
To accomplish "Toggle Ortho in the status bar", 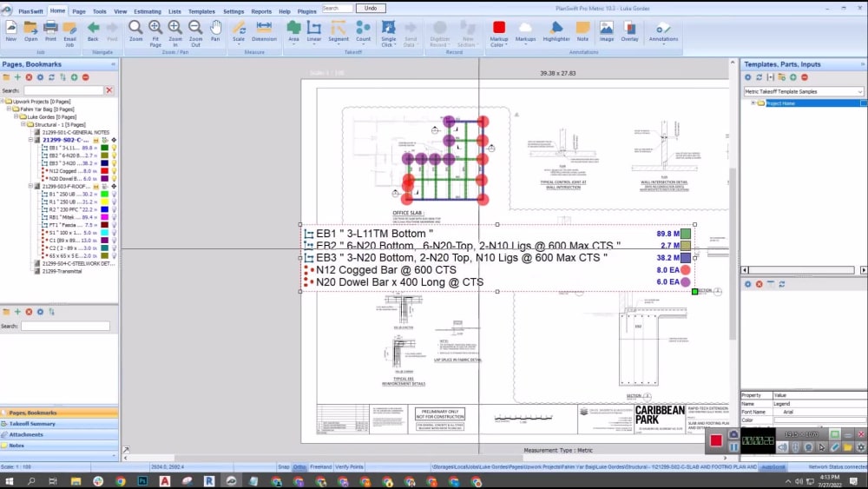I will 299,466.
